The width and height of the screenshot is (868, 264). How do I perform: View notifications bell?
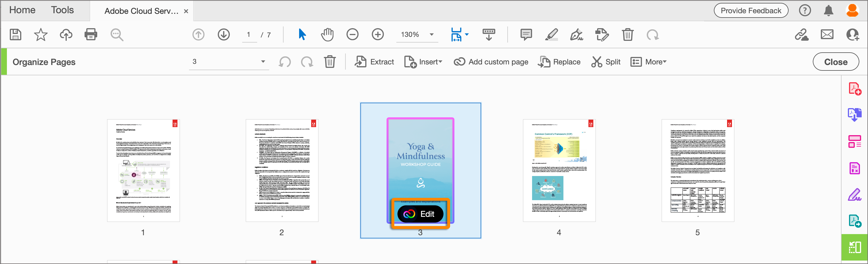click(829, 10)
